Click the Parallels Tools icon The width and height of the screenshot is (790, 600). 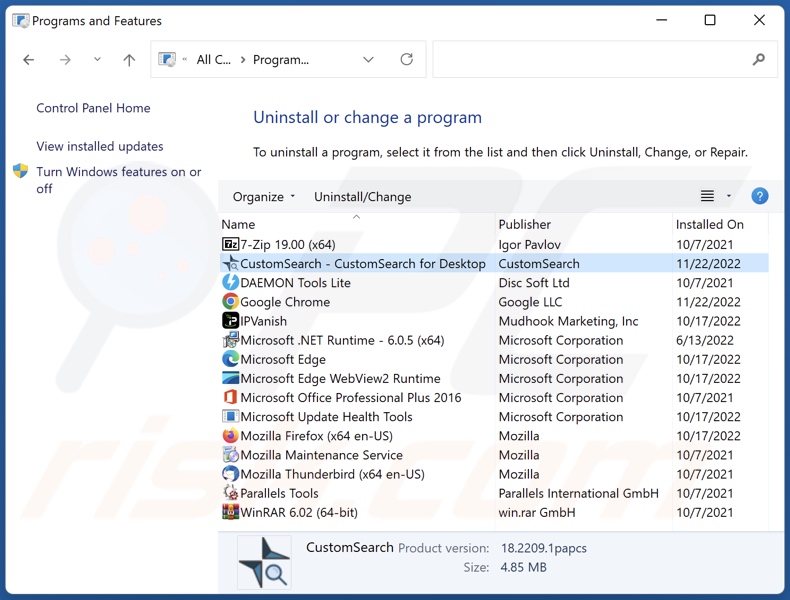(x=230, y=493)
